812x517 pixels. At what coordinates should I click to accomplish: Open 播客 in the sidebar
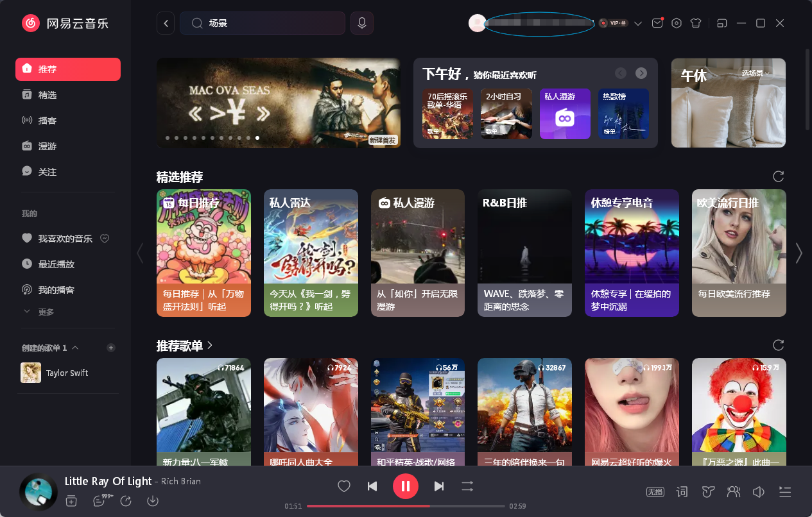(x=68, y=121)
